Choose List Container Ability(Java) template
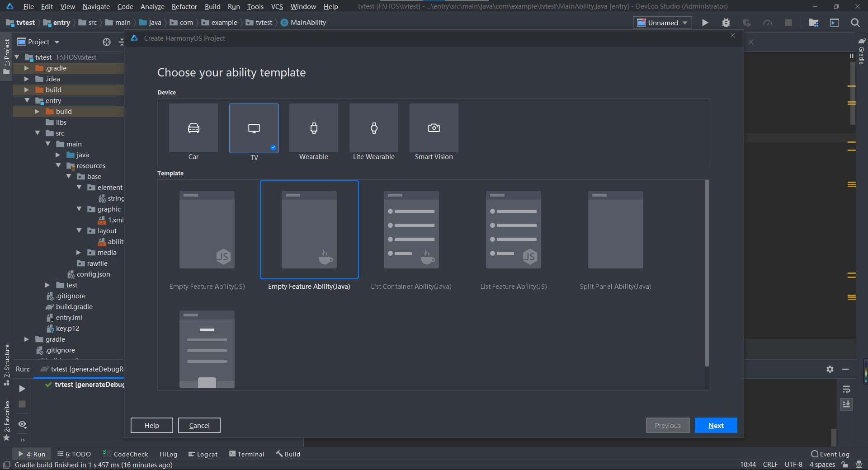Viewport: 868px width, 470px height. click(x=411, y=230)
